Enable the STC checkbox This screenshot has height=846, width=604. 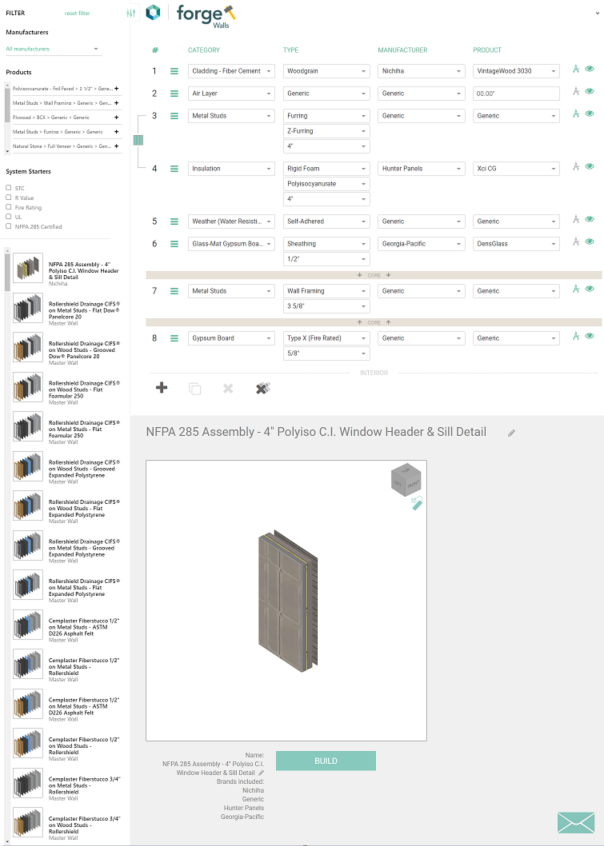tap(8, 188)
